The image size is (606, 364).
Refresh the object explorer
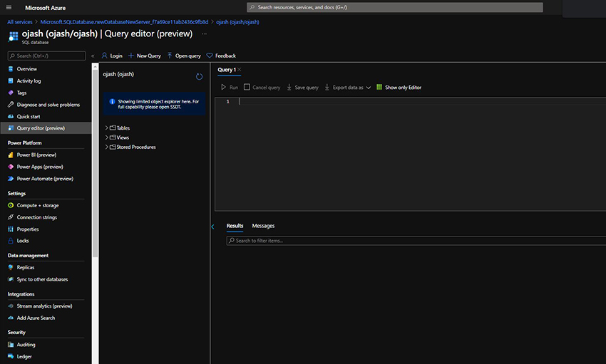[199, 76]
